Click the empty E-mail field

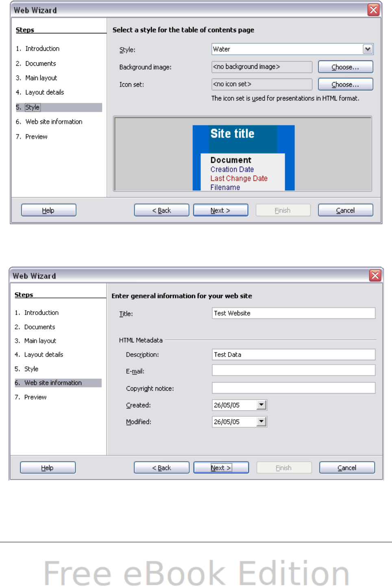tap(294, 370)
